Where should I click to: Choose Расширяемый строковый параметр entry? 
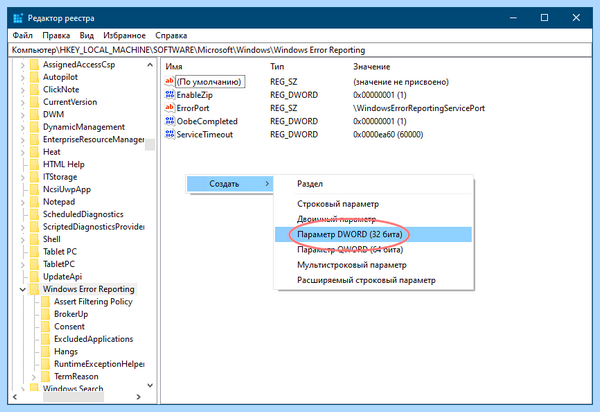click(373, 280)
